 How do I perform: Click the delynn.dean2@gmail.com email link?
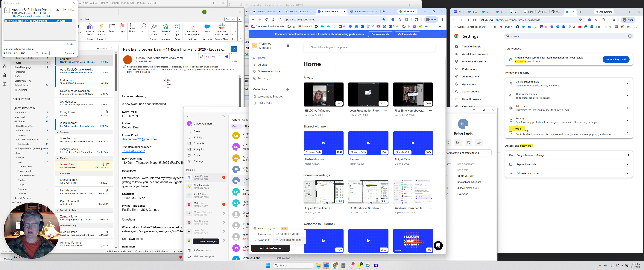(x=139, y=139)
